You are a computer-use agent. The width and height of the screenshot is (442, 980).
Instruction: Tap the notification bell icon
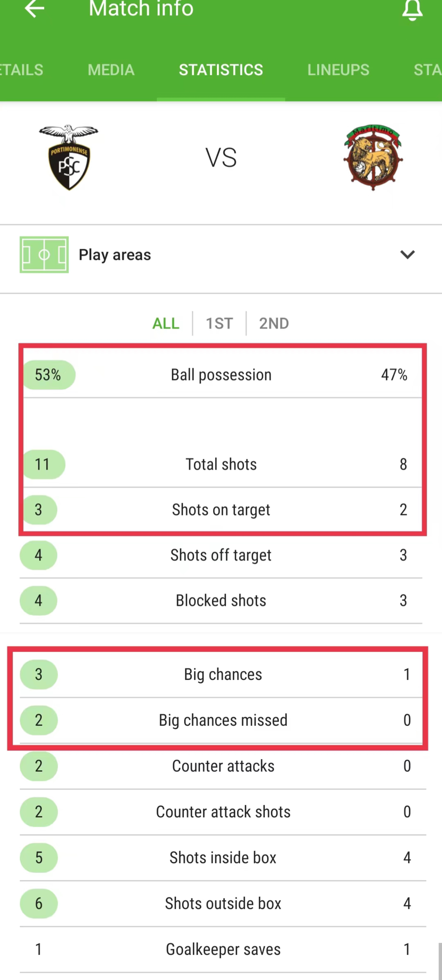pyautogui.click(x=412, y=9)
